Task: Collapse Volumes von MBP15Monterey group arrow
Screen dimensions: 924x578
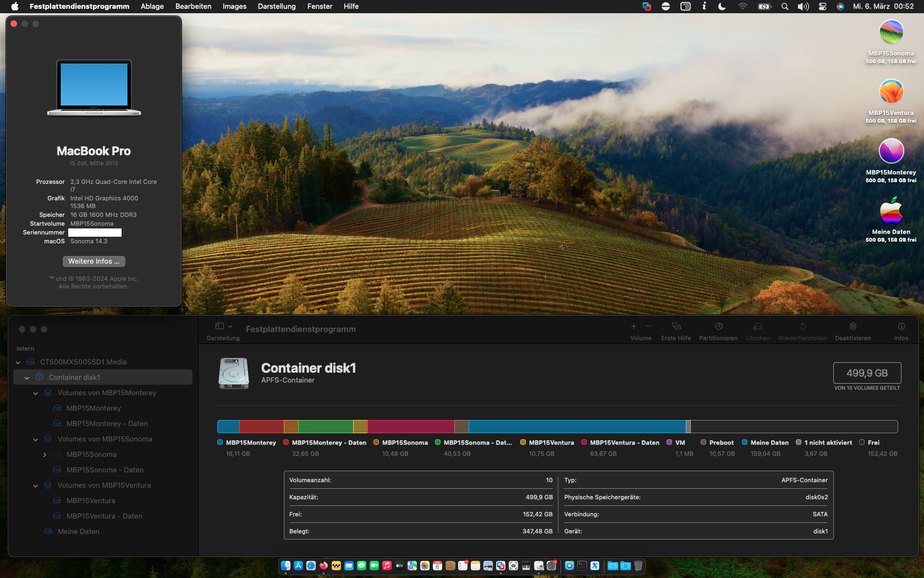Action: (36, 393)
